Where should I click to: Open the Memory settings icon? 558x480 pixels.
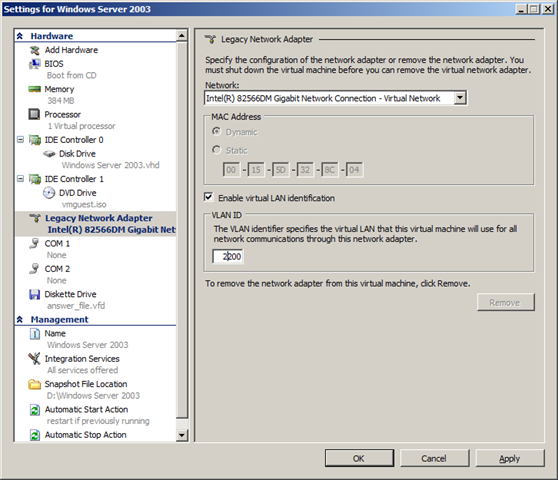(x=35, y=89)
